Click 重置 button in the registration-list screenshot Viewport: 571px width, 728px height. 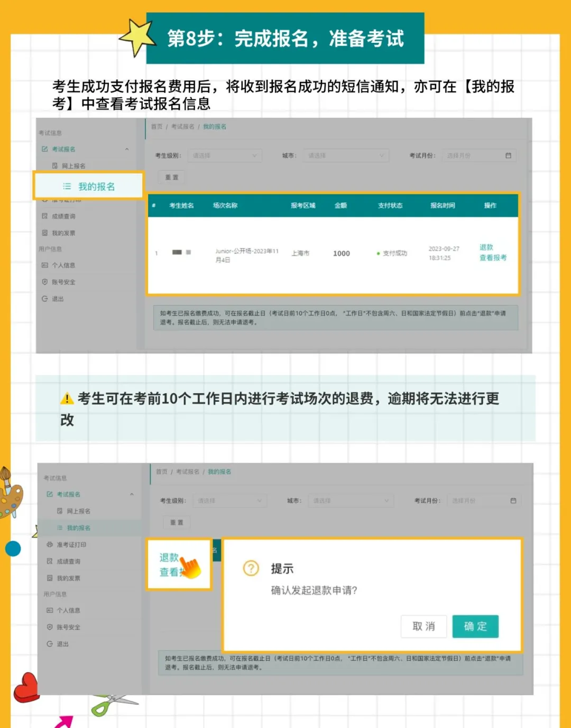click(172, 177)
